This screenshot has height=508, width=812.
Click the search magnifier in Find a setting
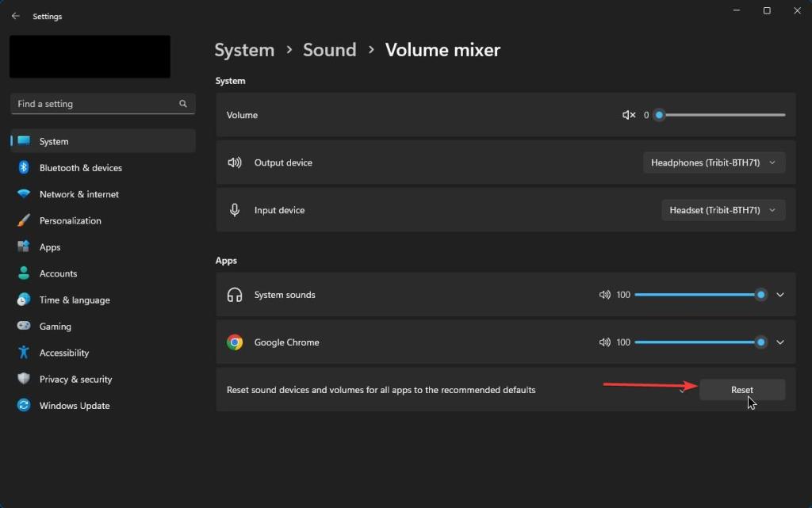click(x=182, y=103)
